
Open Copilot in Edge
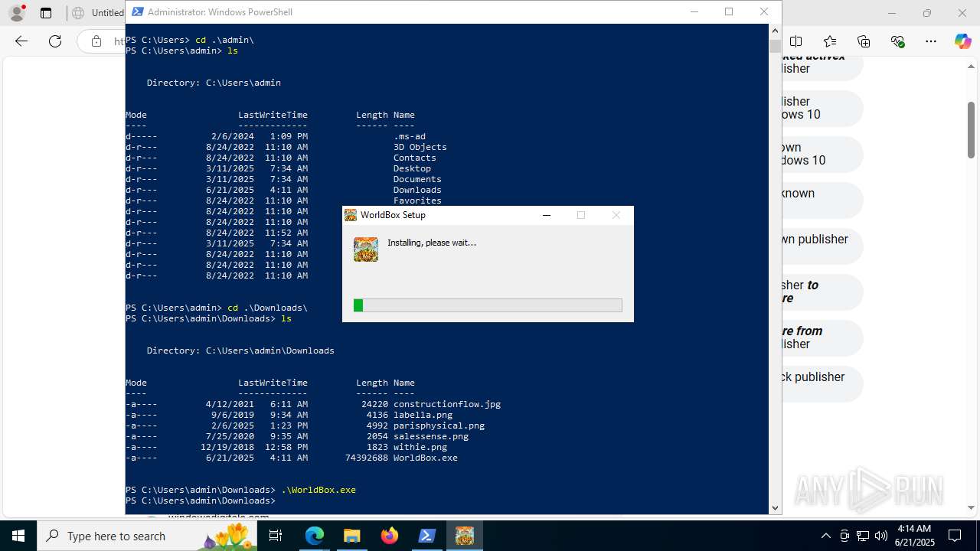(x=962, y=41)
